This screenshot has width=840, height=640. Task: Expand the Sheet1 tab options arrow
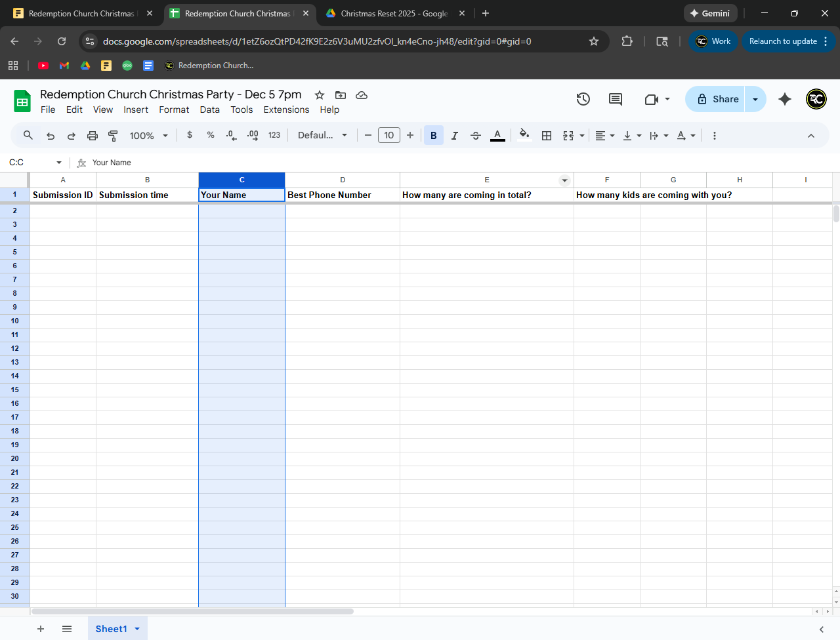click(x=137, y=629)
